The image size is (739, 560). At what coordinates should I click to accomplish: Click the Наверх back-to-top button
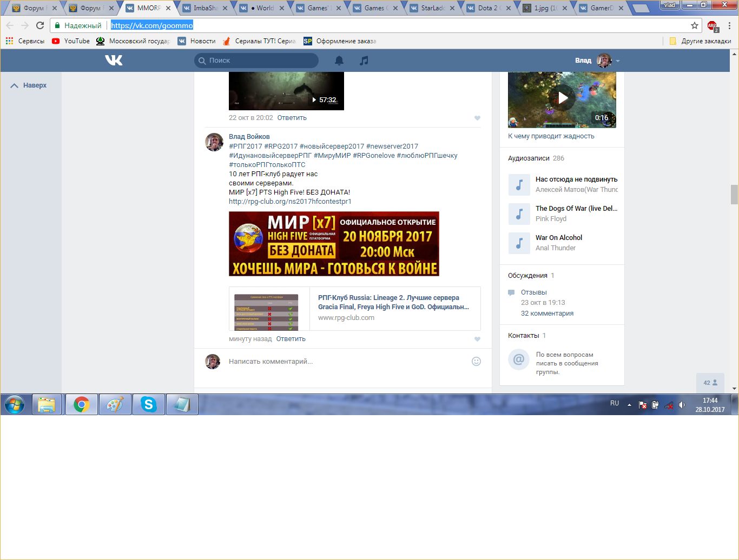[29, 85]
